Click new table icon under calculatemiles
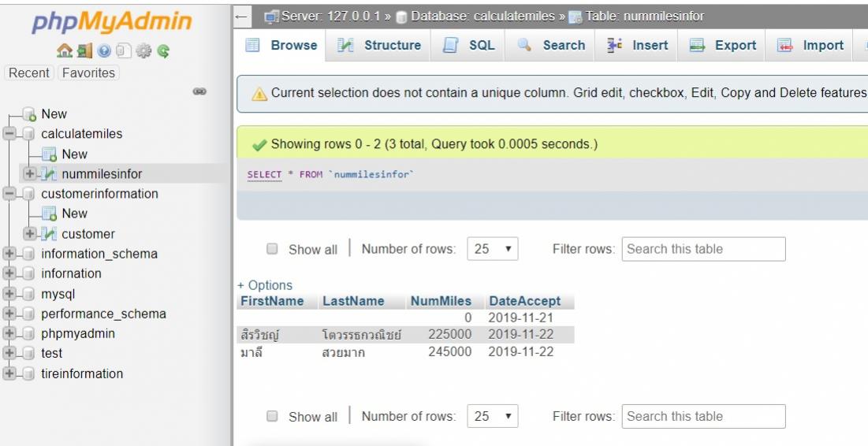The width and height of the screenshot is (868, 446). 49,154
